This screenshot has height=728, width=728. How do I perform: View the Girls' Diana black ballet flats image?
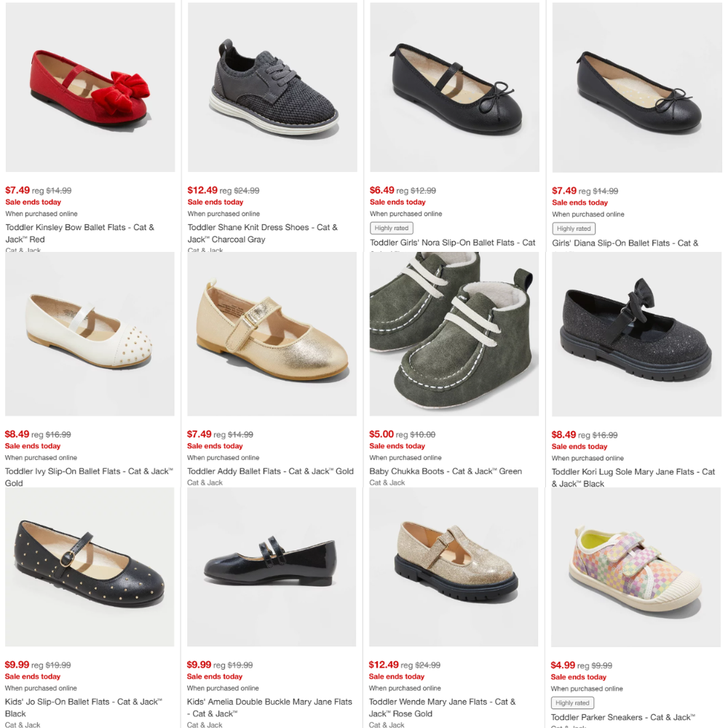click(x=637, y=87)
